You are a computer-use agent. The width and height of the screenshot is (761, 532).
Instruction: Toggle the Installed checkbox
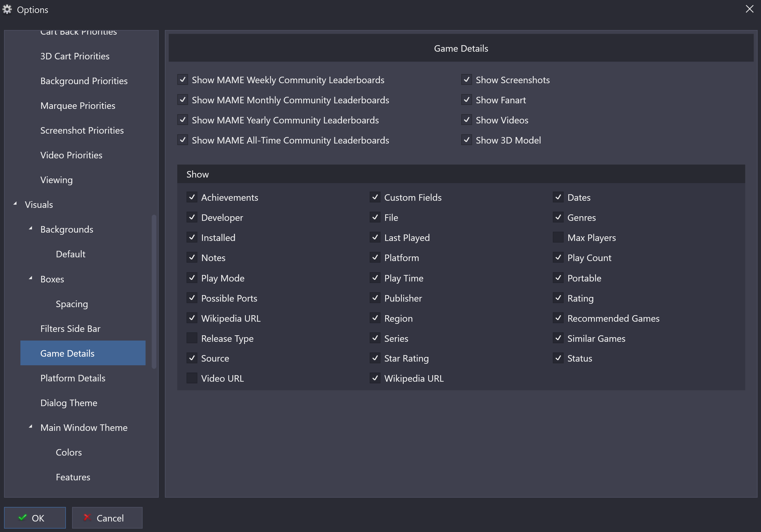click(192, 237)
